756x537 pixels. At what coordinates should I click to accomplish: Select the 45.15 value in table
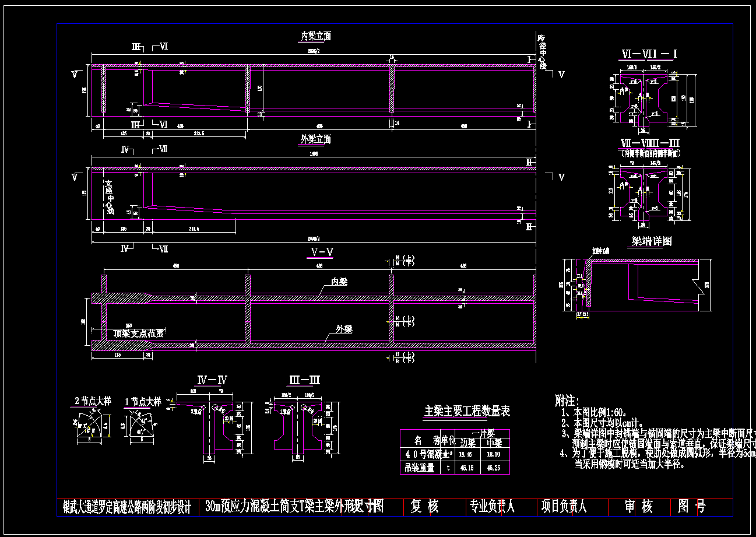pyautogui.click(x=466, y=467)
